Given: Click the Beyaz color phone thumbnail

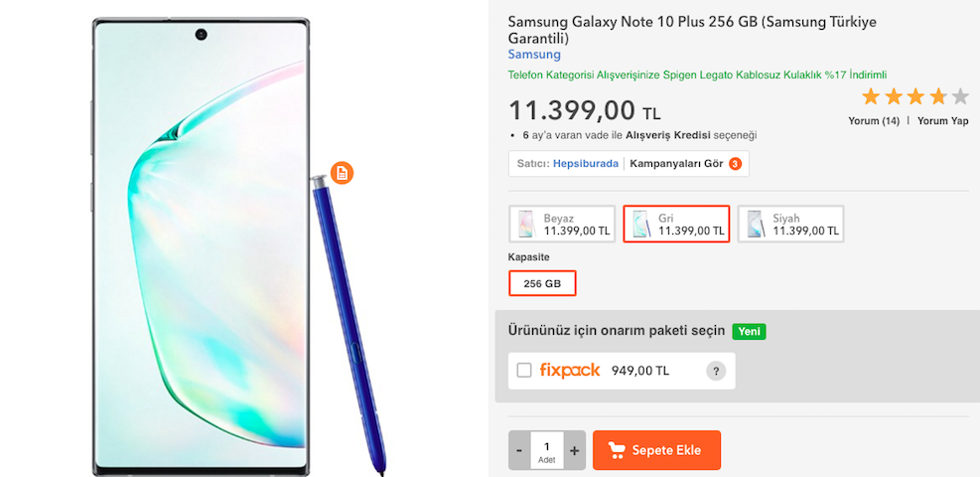Looking at the screenshot, I should [524, 224].
